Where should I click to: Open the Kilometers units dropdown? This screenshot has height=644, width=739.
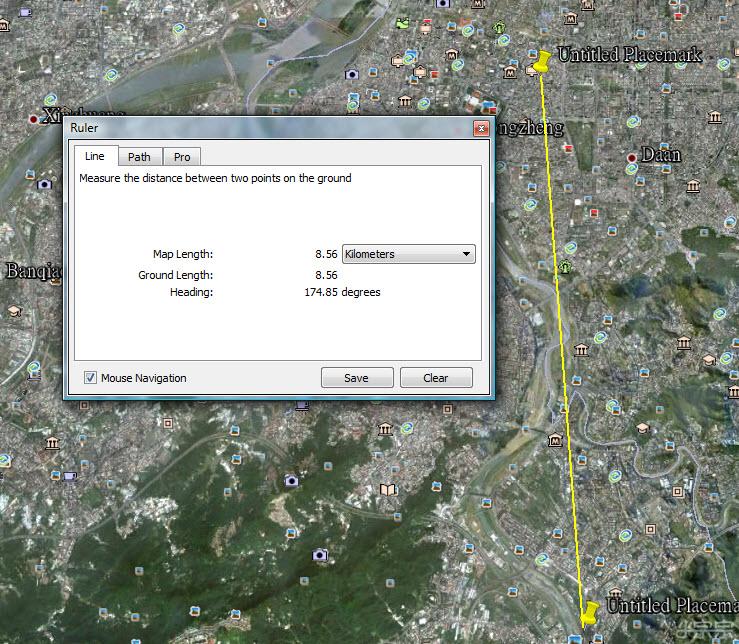pos(408,254)
